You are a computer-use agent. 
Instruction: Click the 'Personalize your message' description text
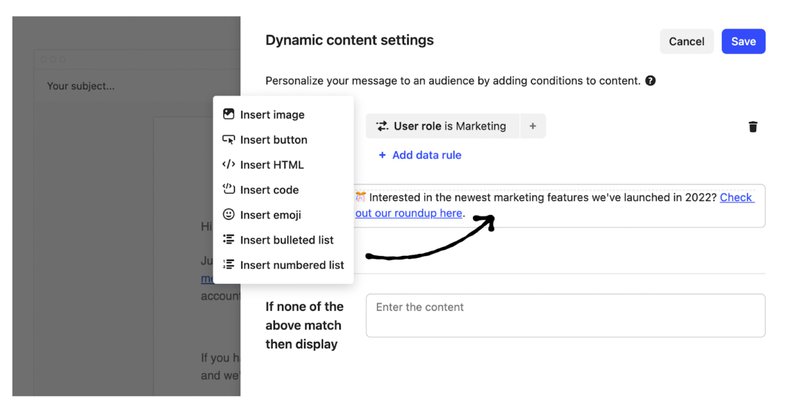coord(453,81)
